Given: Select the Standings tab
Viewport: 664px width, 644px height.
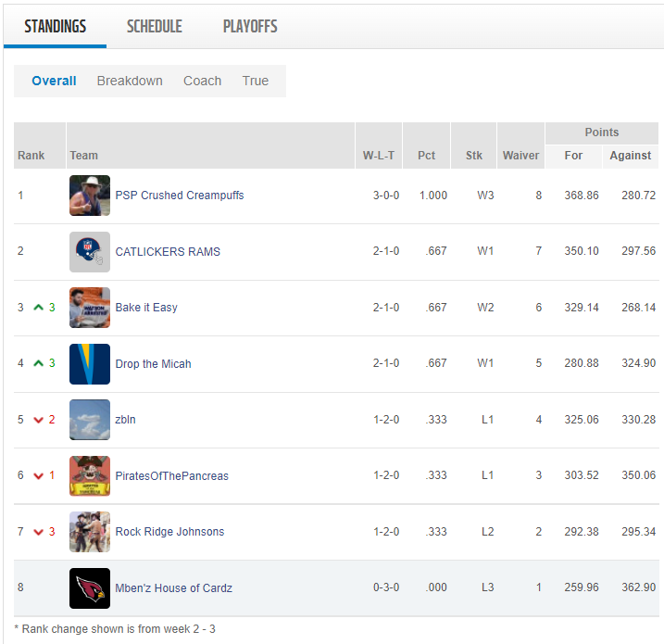Looking at the screenshot, I should tap(55, 26).
